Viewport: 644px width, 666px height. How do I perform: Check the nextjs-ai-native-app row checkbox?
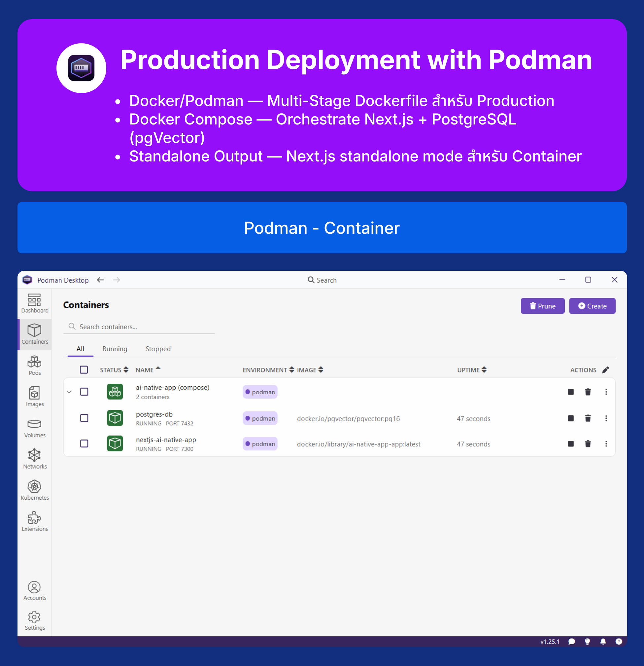point(84,444)
